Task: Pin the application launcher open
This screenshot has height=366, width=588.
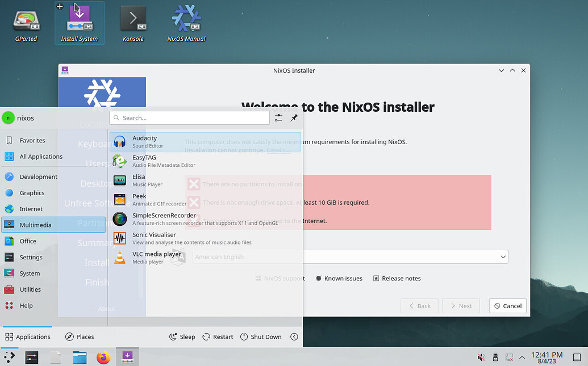Action: 294,118
